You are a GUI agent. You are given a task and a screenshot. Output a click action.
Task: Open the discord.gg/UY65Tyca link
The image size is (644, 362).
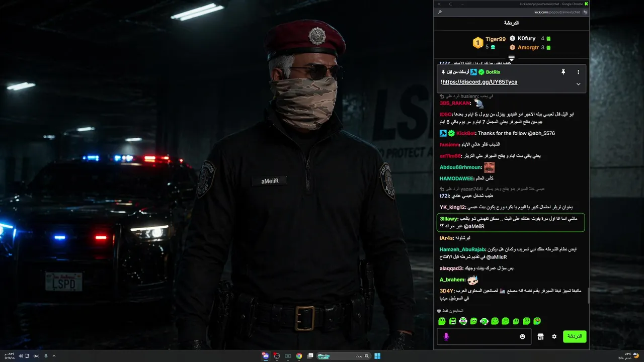(x=479, y=82)
